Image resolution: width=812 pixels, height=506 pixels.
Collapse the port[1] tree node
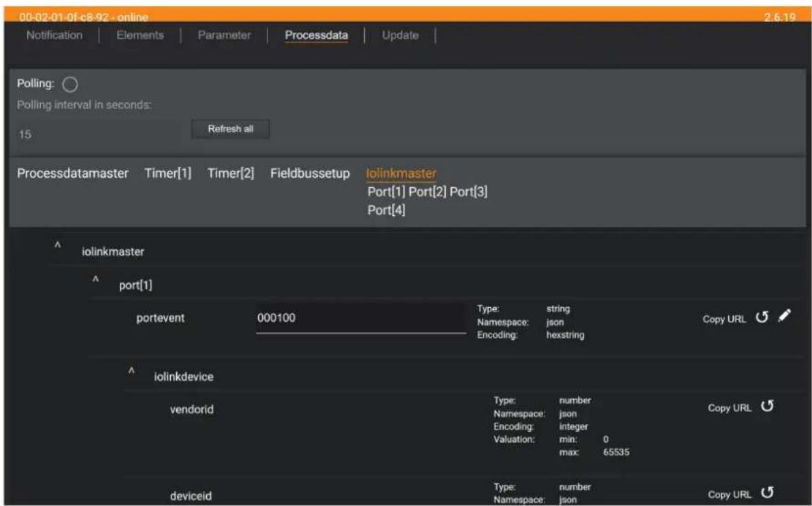tap(95, 280)
